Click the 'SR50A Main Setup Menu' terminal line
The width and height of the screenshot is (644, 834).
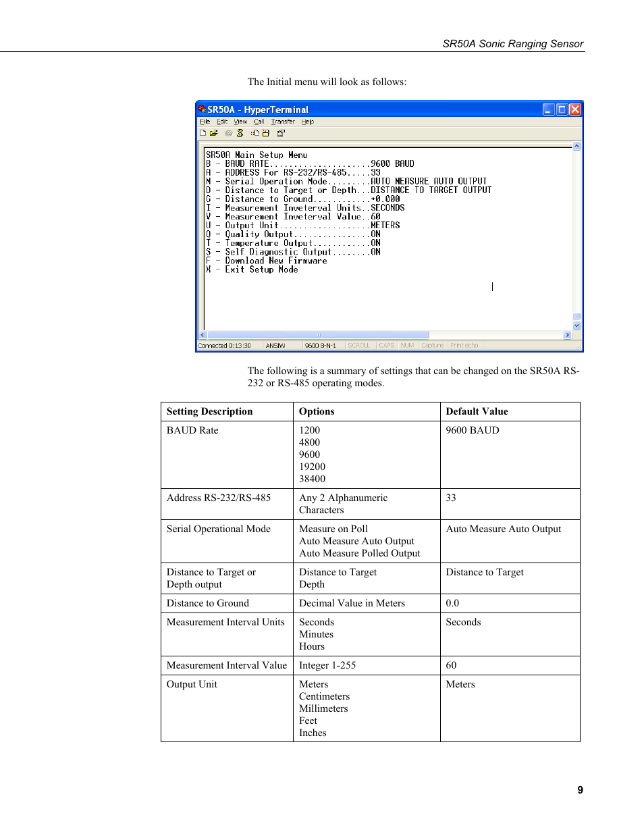coord(257,155)
